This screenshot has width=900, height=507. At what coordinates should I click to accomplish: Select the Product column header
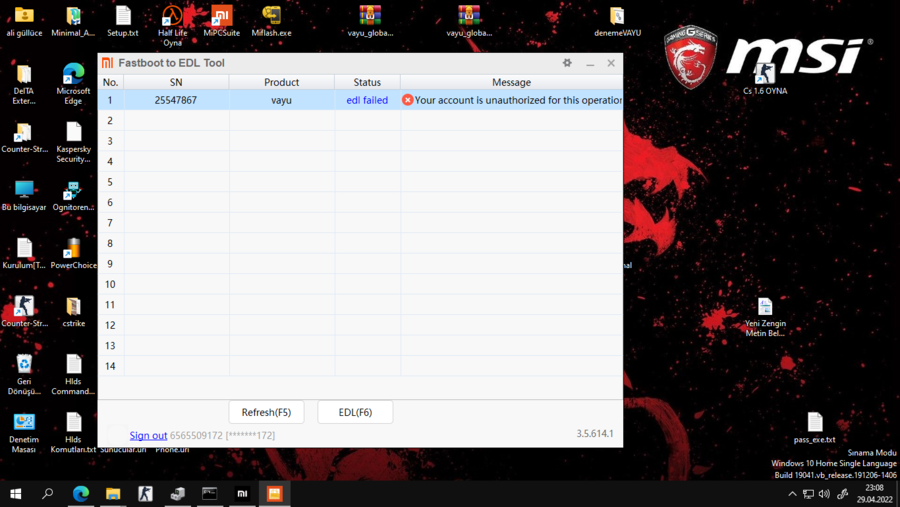pos(281,82)
